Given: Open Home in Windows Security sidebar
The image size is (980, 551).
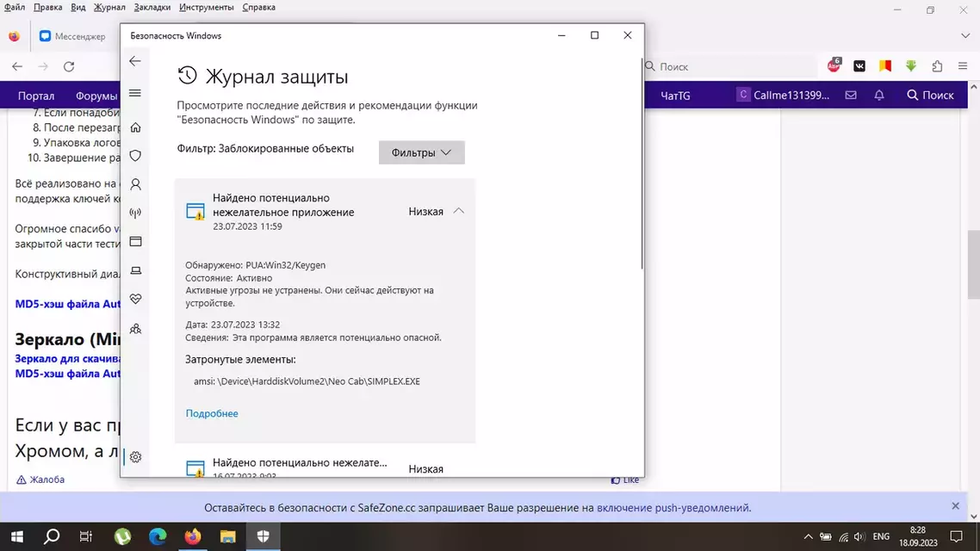Looking at the screenshot, I should click(135, 127).
